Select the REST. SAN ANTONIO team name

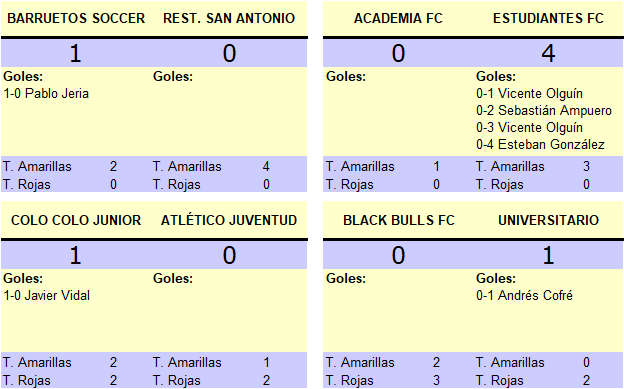(229, 18)
